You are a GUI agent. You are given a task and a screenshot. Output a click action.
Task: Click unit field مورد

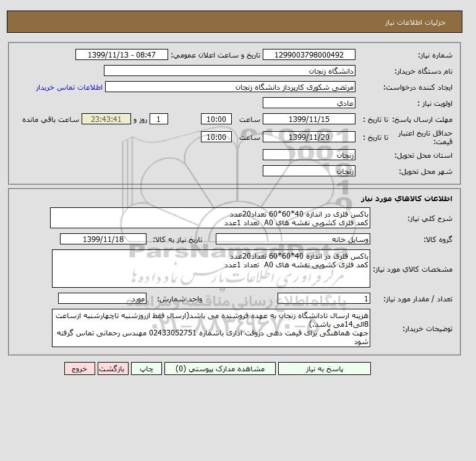coord(102,299)
